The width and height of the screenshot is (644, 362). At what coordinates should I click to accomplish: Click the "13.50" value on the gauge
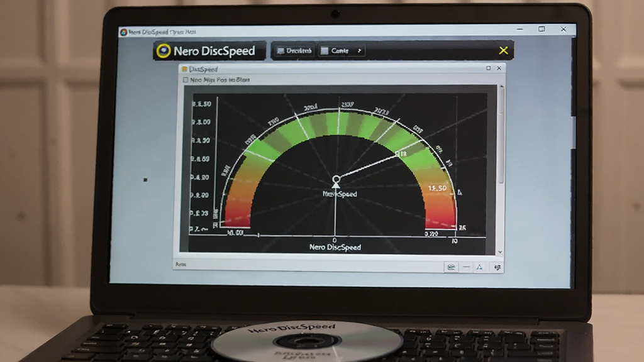pyautogui.click(x=437, y=188)
